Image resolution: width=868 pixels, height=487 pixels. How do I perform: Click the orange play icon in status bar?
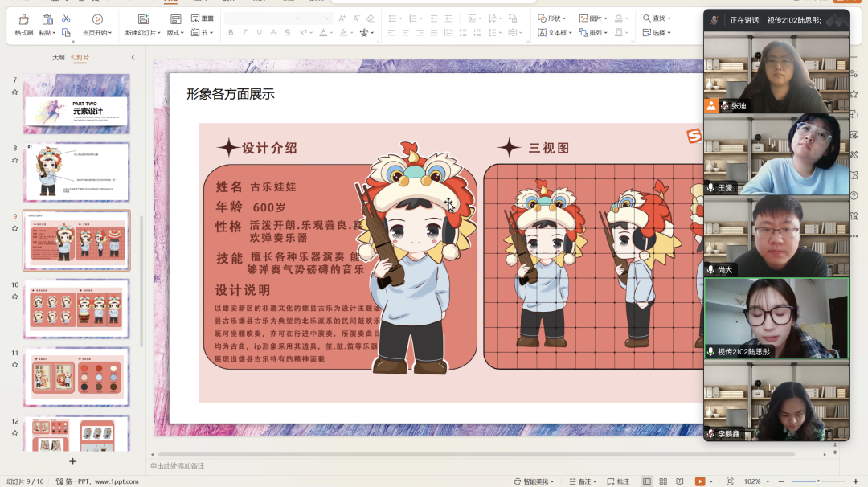[x=701, y=481]
